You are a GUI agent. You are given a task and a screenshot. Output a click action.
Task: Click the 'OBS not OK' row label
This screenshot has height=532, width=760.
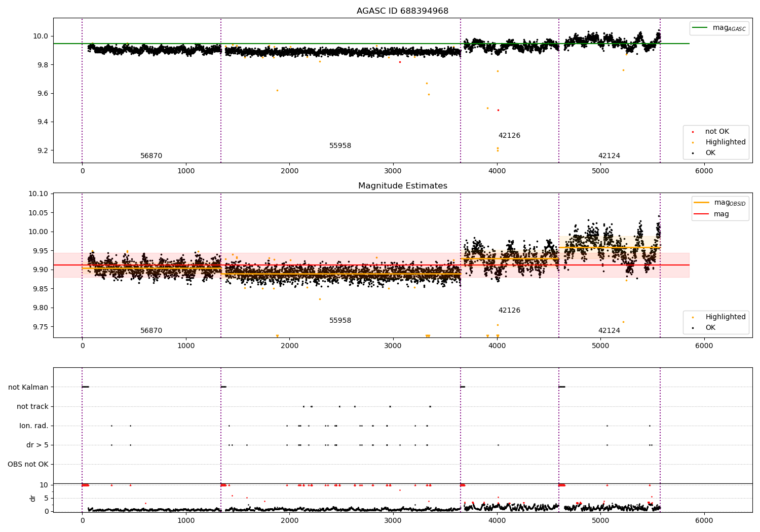pyautogui.click(x=28, y=465)
